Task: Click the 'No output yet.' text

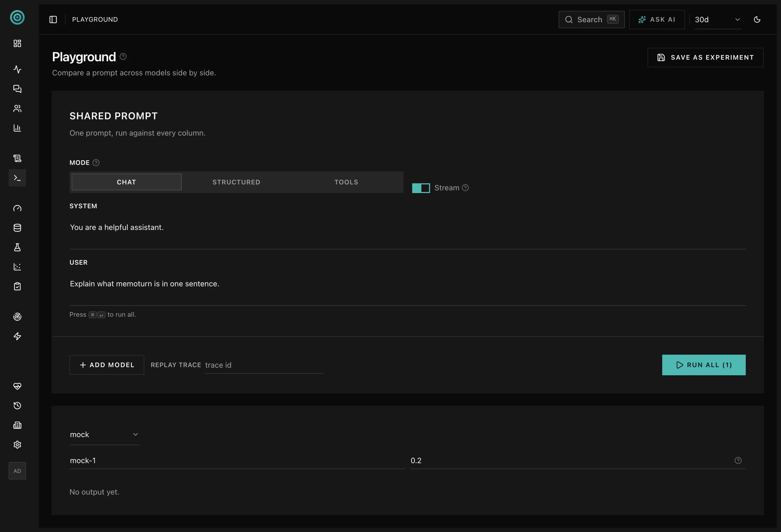Action: click(x=94, y=492)
